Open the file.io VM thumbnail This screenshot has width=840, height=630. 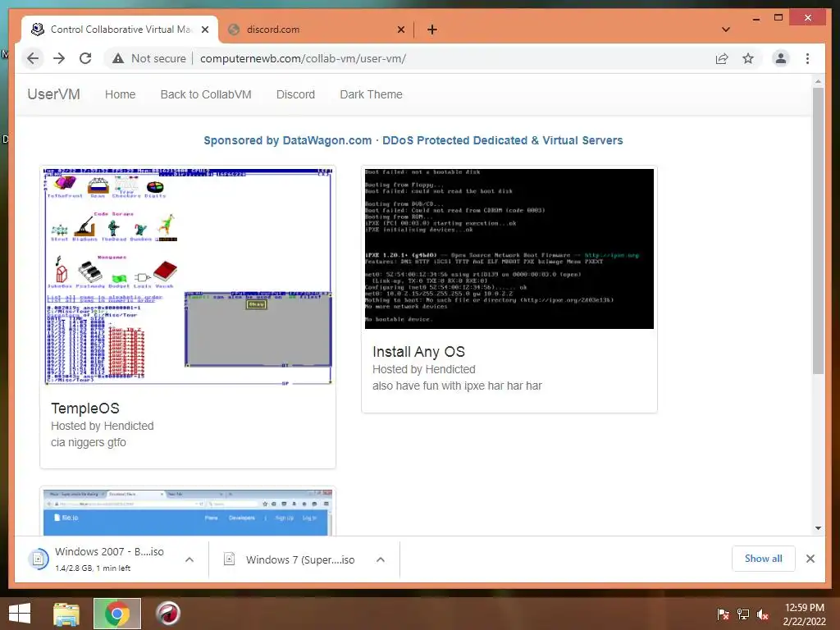click(x=188, y=512)
